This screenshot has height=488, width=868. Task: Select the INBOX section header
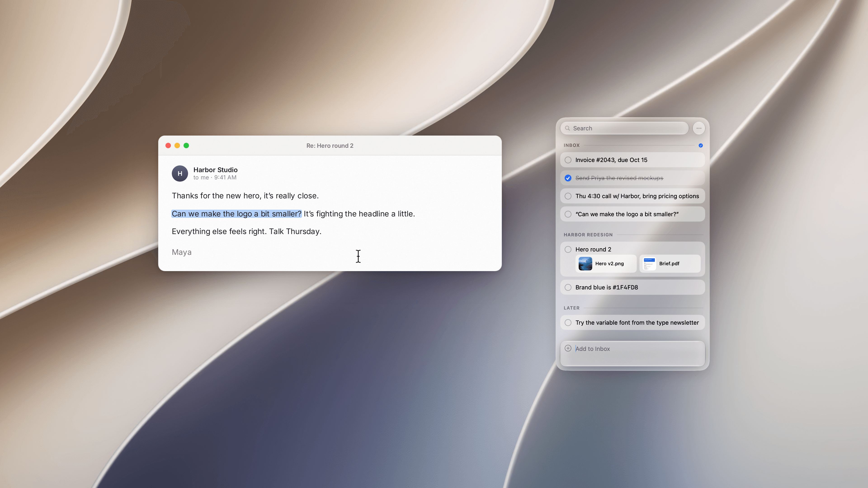point(571,145)
